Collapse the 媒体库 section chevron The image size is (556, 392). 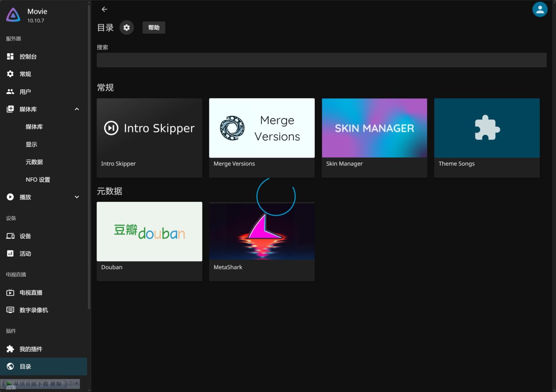[x=77, y=109]
